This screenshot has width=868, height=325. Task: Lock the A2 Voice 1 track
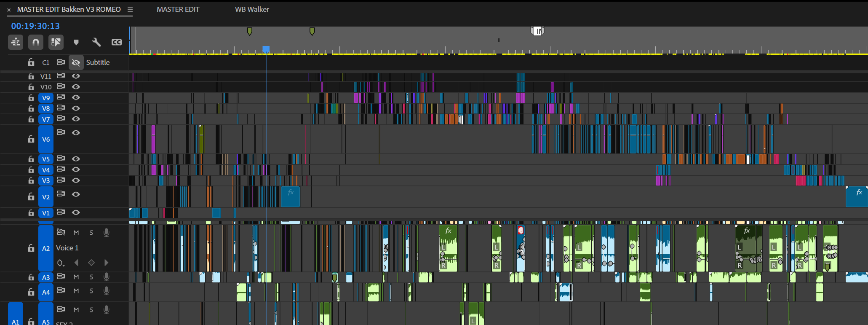(31, 248)
